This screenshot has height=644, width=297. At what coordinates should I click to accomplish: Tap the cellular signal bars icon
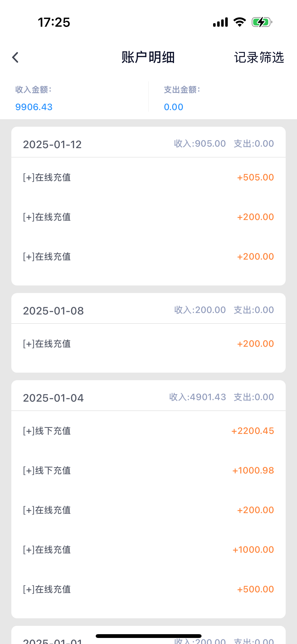pyautogui.click(x=220, y=22)
